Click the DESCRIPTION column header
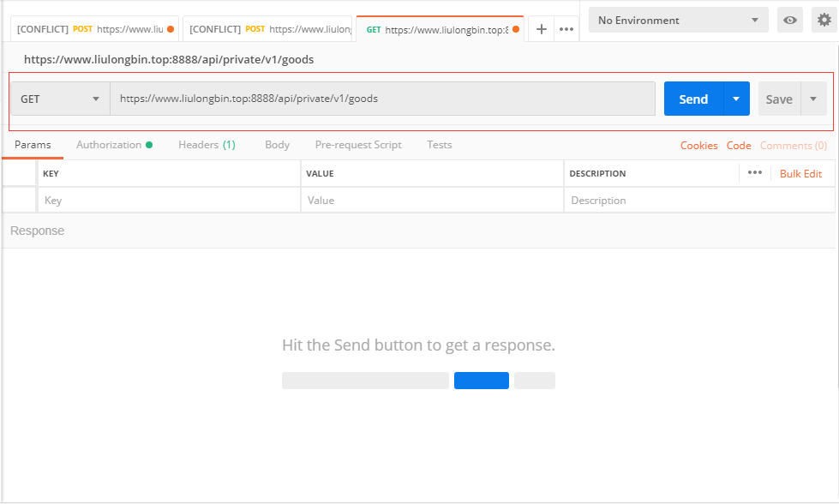839x504 pixels. (x=597, y=173)
